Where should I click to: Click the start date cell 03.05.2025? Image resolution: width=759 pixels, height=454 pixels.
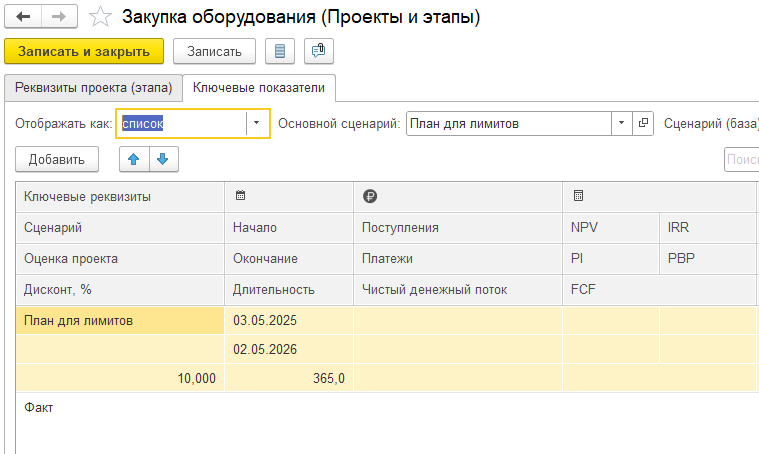point(288,320)
